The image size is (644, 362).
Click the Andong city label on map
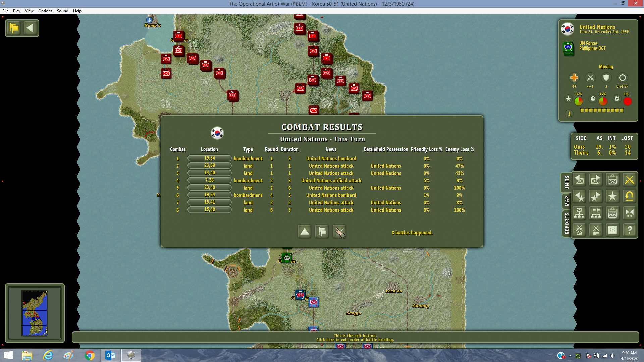(x=421, y=306)
